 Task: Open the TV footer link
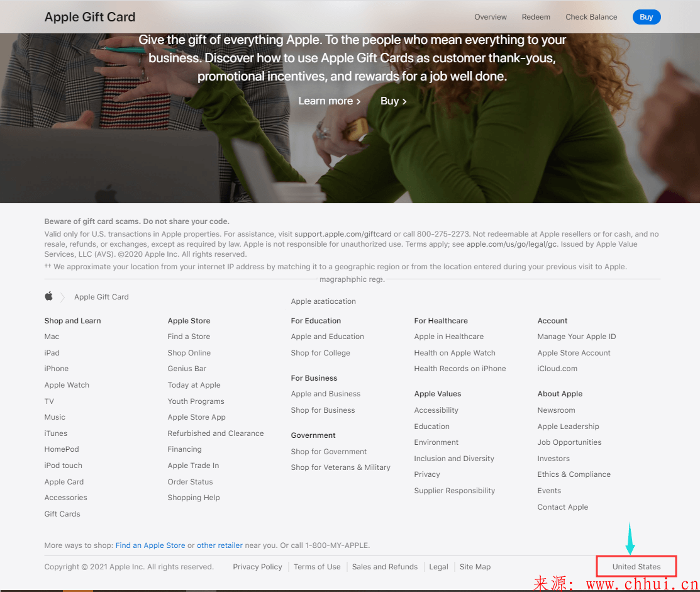click(x=49, y=401)
